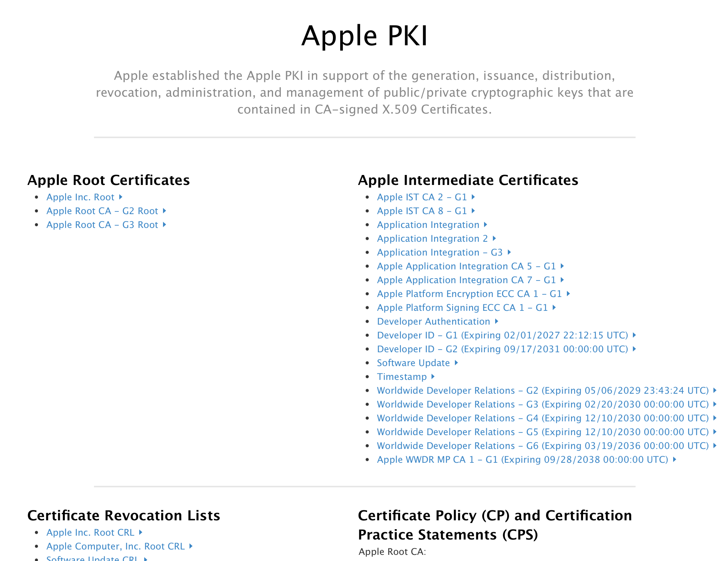This screenshot has height=561, width=728.
Task: Download Apple IST CA 2 – G1 certificate
Action: click(x=426, y=197)
